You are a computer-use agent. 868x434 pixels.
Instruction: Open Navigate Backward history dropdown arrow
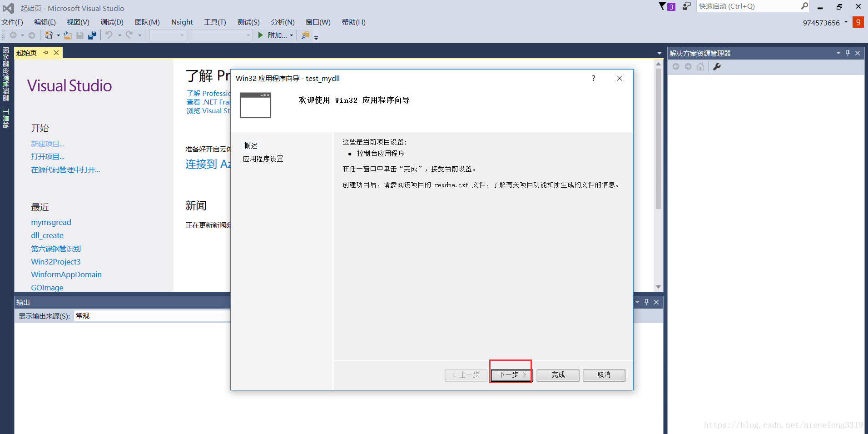pyautogui.click(x=22, y=35)
